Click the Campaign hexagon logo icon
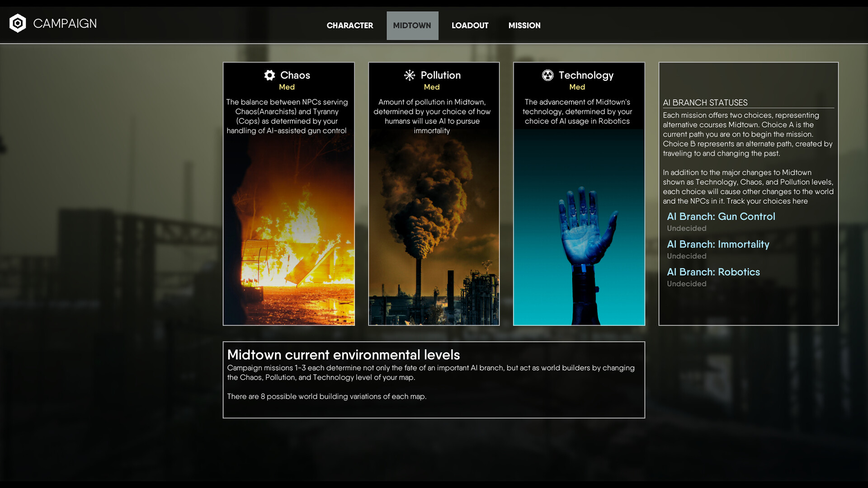 tap(18, 23)
